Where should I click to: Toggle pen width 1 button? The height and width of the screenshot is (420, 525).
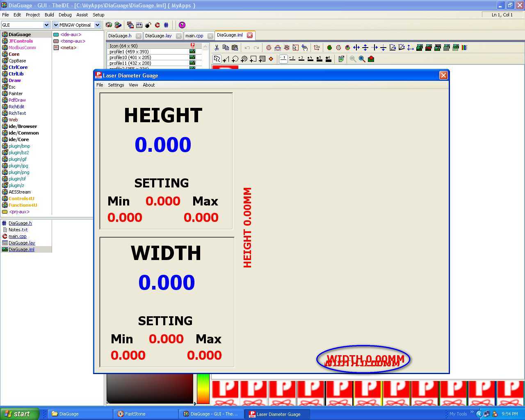click(x=283, y=59)
